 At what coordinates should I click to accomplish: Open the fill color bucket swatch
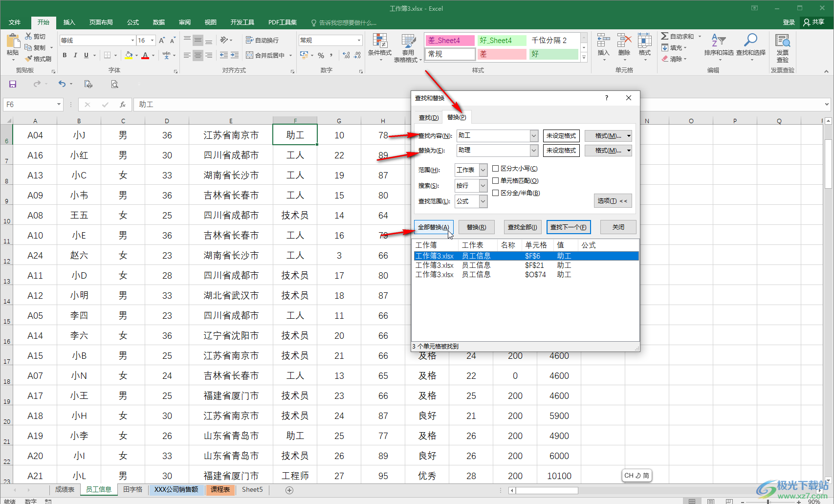coord(129,55)
